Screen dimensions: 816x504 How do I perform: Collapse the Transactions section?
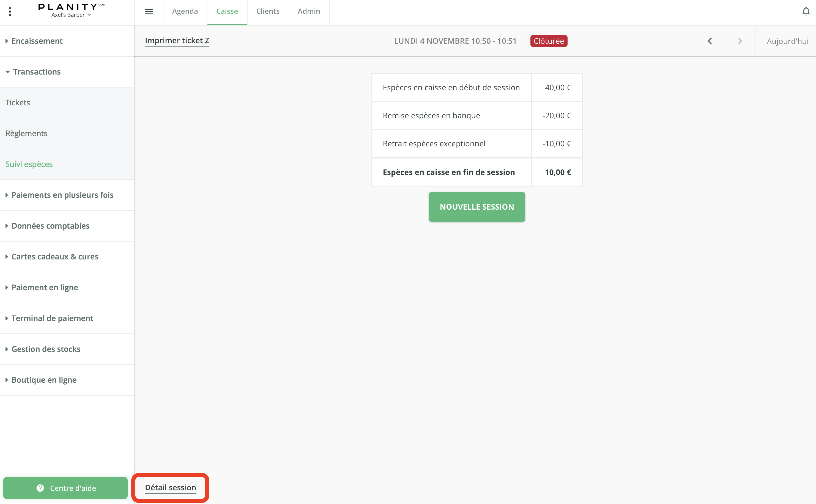pos(37,72)
